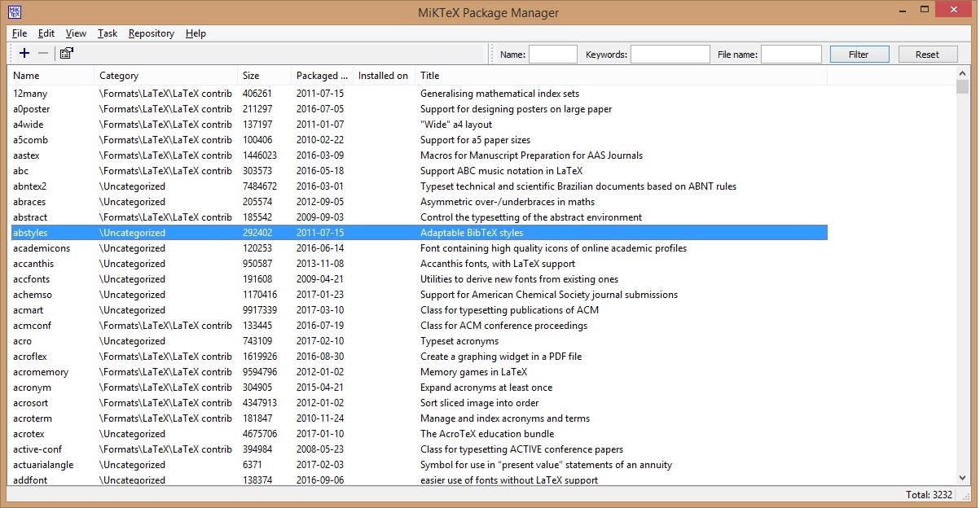980x508 pixels.
Task: Click the uninstall package minus icon
Action: pos(44,54)
